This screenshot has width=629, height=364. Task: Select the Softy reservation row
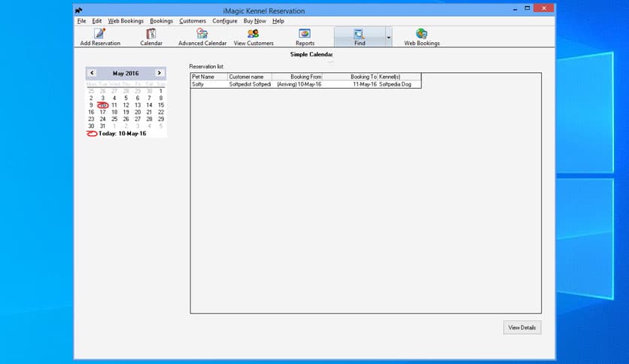tap(305, 84)
